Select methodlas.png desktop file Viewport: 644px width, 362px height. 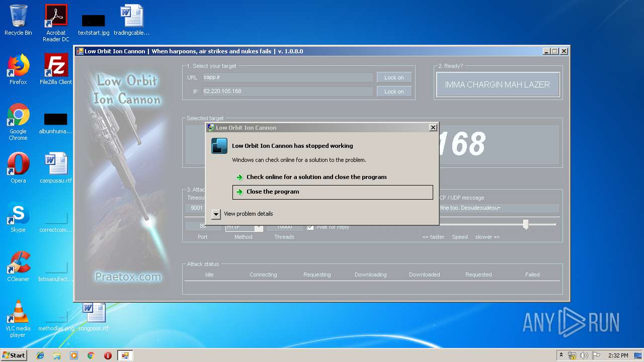coord(56,320)
